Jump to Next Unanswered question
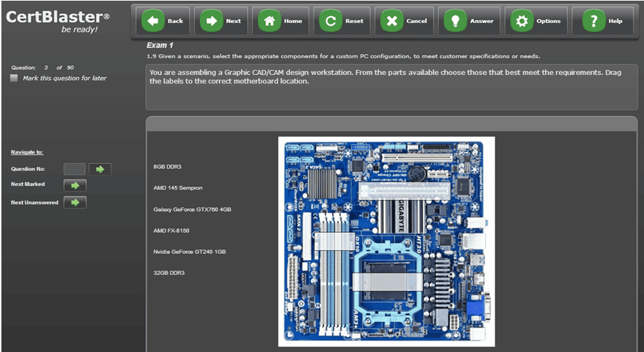 pyautogui.click(x=74, y=203)
